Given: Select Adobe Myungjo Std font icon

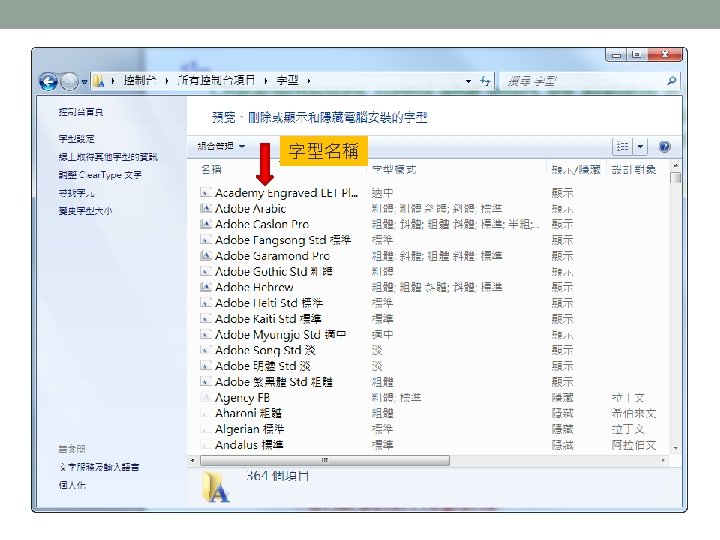Looking at the screenshot, I should [x=206, y=334].
